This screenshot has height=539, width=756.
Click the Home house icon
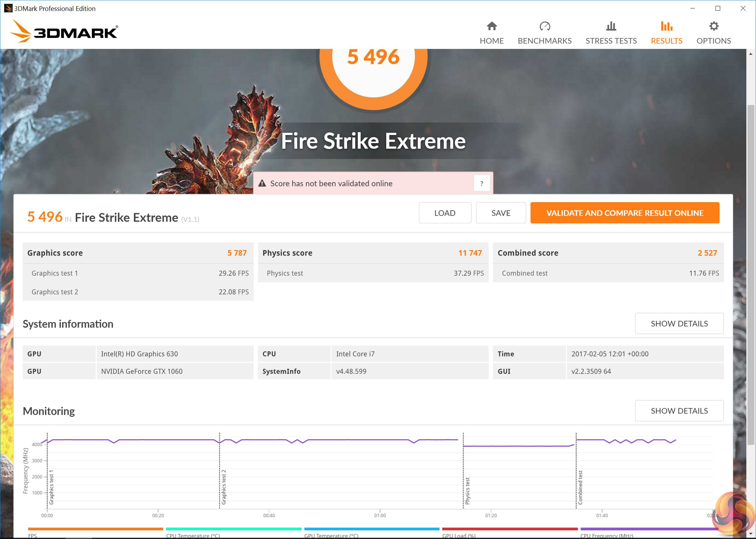pos(492,26)
